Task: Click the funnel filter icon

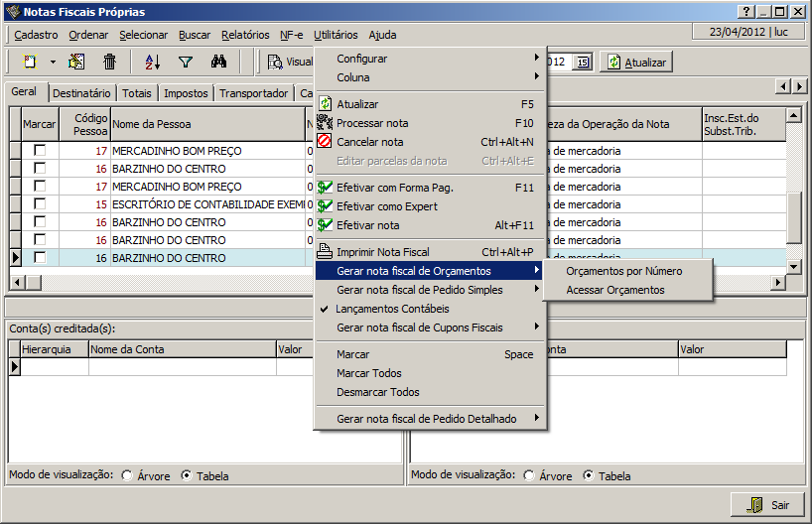Action: 186,62
